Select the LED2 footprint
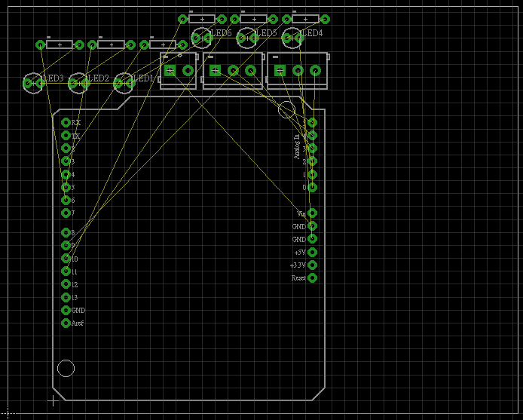 point(78,83)
